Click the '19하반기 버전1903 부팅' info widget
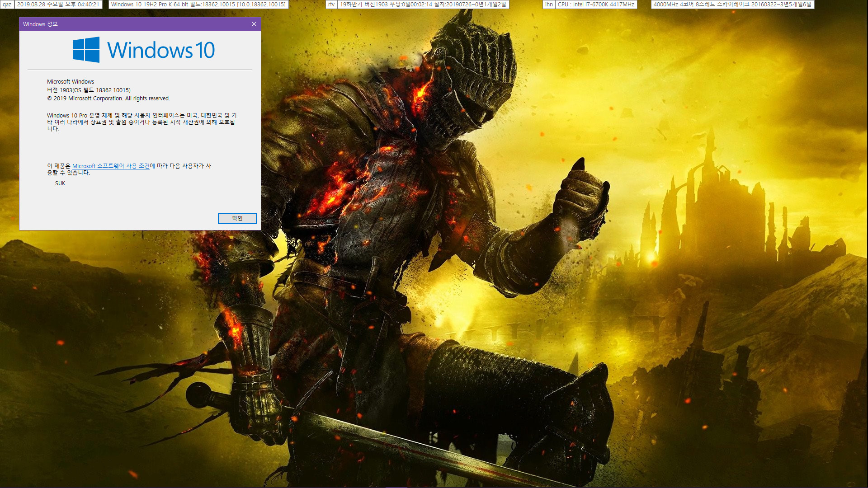This screenshot has height=488, width=868. (x=424, y=5)
